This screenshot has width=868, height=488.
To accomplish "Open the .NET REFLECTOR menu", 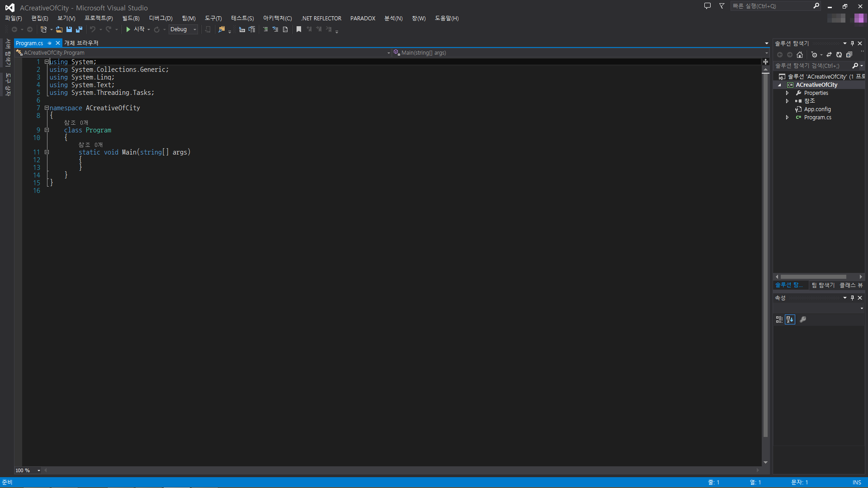I will tap(321, 19).
